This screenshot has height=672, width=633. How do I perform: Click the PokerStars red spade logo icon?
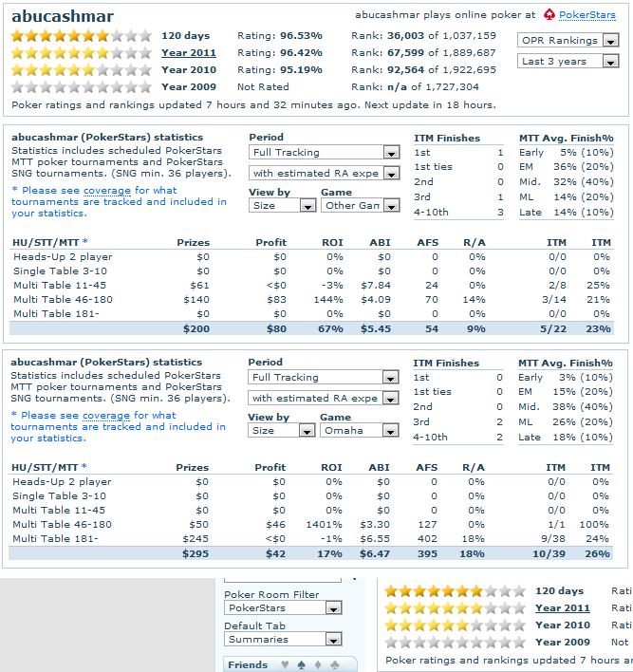tap(549, 15)
